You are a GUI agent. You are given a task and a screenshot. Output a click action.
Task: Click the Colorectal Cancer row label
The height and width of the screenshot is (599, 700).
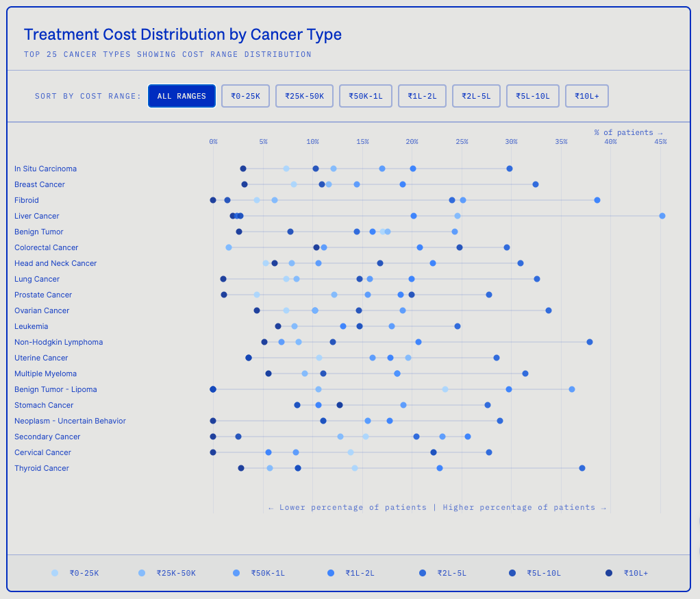[47, 247]
